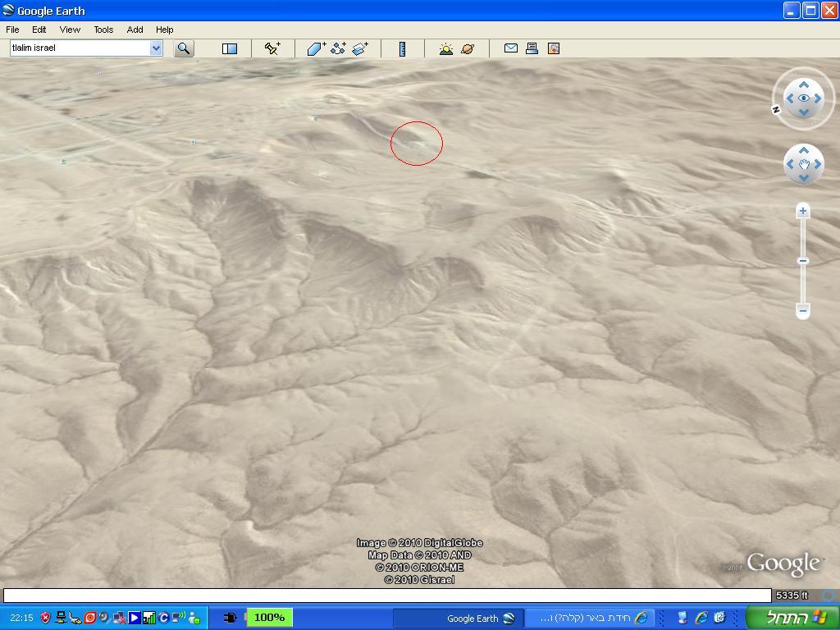
Task: Click the Add Image Overlay icon
Action: tap(360, 48)
